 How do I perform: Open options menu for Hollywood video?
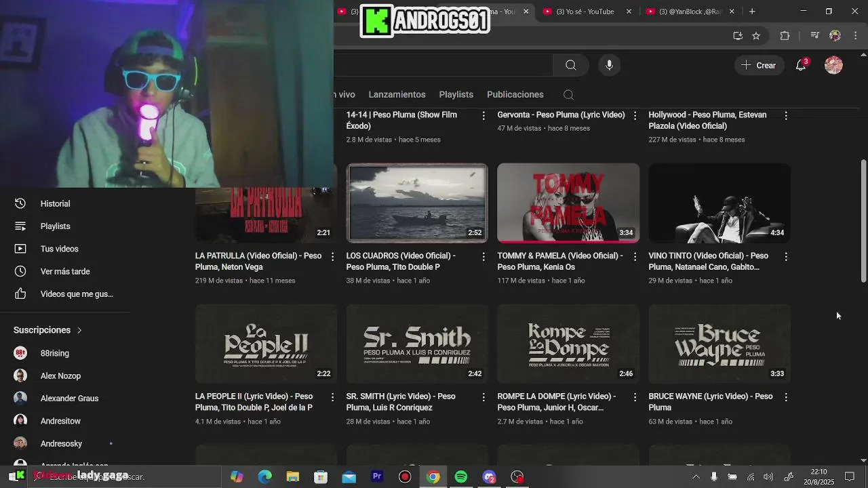tap(786, 116)
